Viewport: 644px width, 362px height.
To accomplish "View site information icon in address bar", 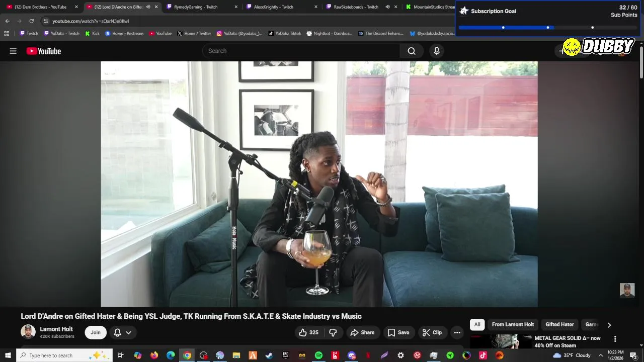I will coord(46,21).
